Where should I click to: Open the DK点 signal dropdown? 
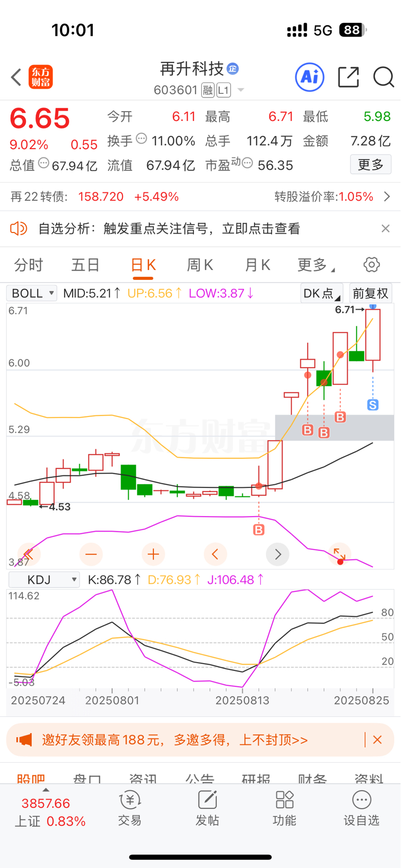[x=322, y=293]
